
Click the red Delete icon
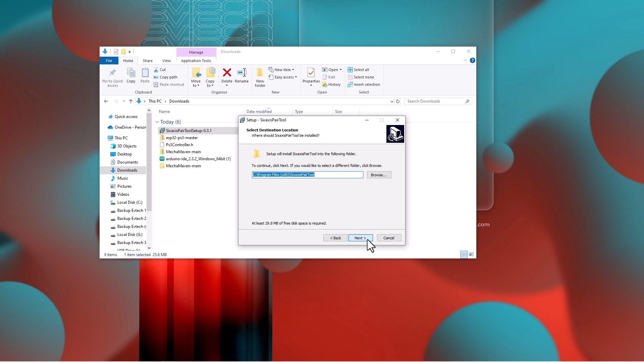[x=227, y=72]
